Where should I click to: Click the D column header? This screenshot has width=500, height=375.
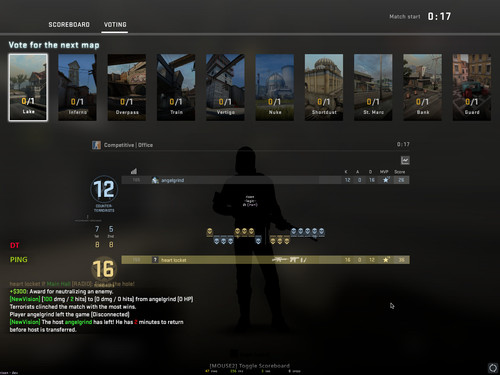pyautogui.click(x=370, y=172)
